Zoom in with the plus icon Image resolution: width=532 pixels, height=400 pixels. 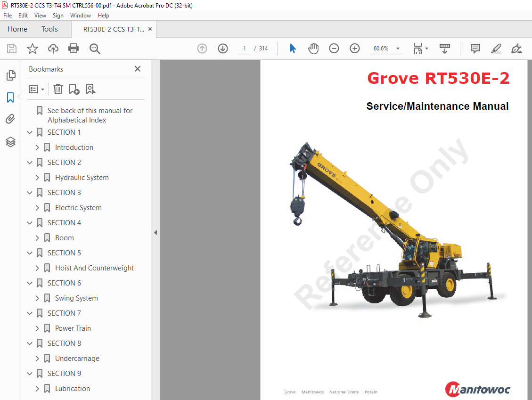[354, 49]
